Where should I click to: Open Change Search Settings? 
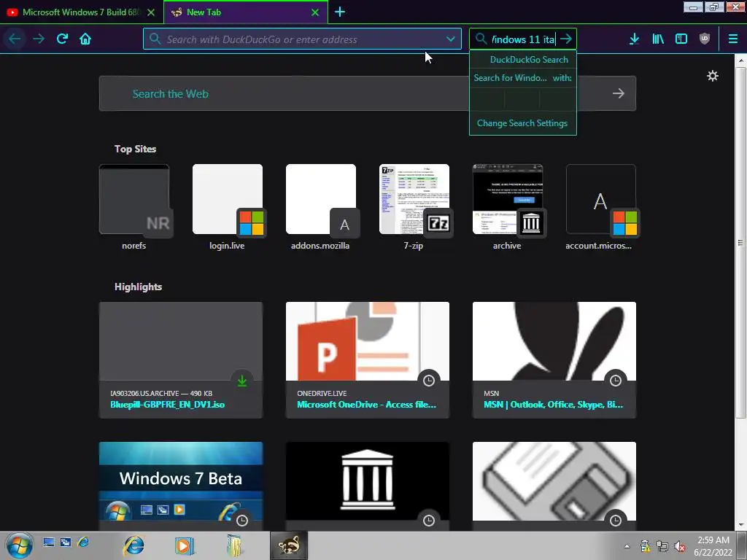coord(522,122)
